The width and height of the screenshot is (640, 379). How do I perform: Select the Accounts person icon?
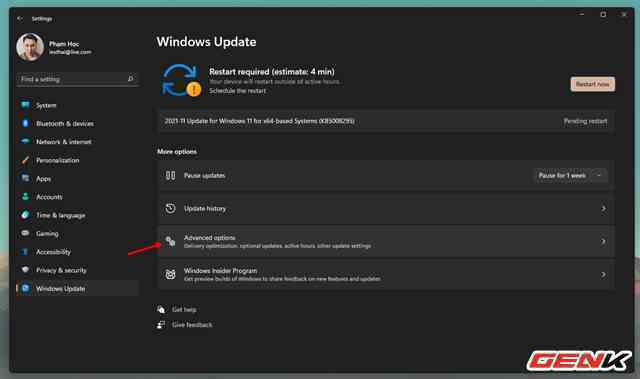pyautogui.click(x=25, y=197)
